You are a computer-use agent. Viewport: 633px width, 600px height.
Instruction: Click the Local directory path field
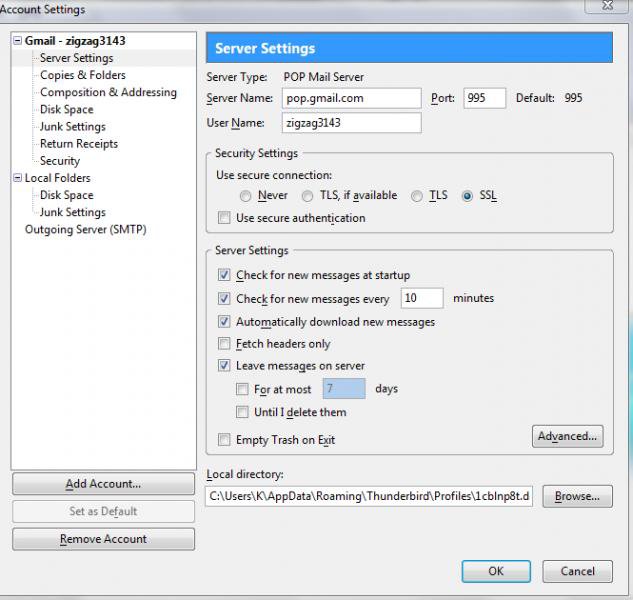pyautogui.click(x=369, y=496)
